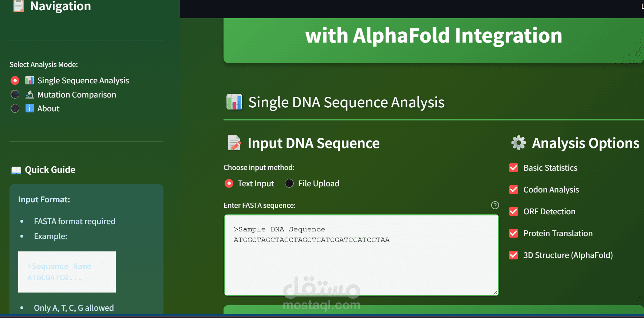Screen dimensions: 644x318
Task: Uncheck the ORF Detection option
Action: [513, 211]
